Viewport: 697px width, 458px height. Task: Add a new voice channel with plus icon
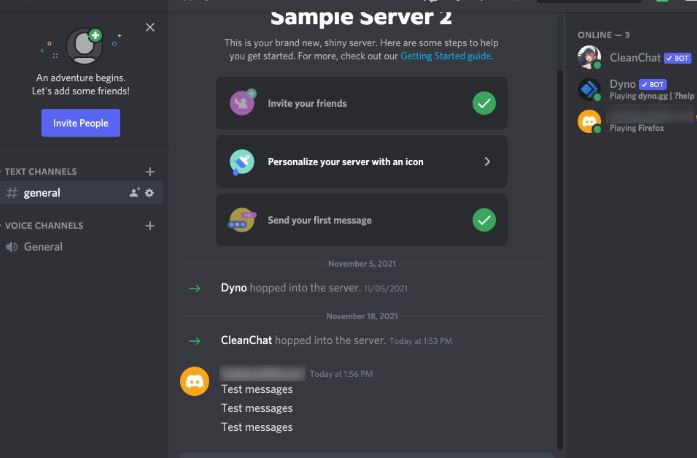coord(150,225)
